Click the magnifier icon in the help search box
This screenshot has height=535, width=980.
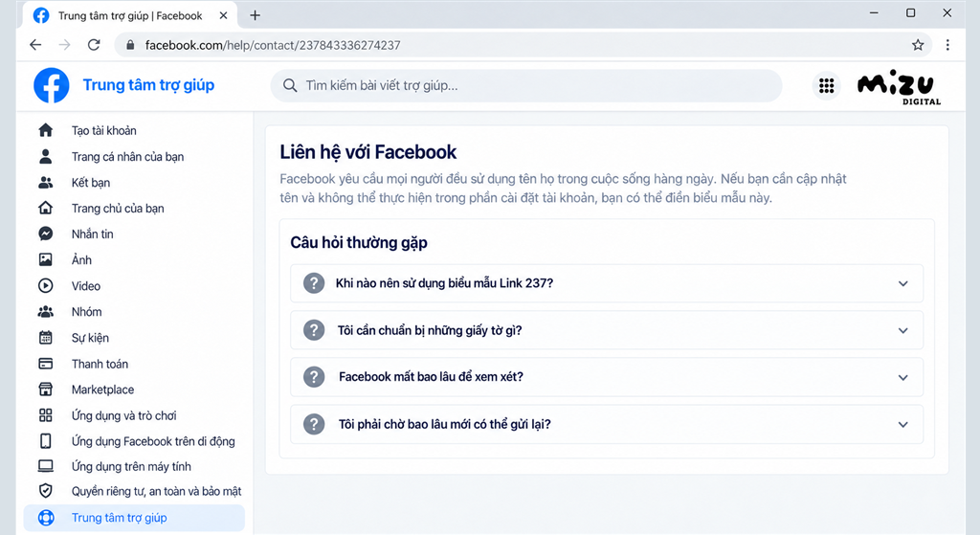coord(289,85)
